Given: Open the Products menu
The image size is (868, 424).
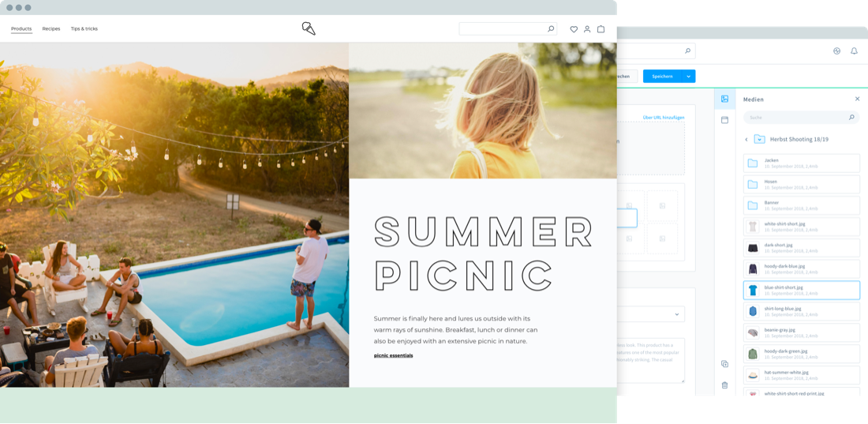Looking at the screenshot, I should pos(21,29).
